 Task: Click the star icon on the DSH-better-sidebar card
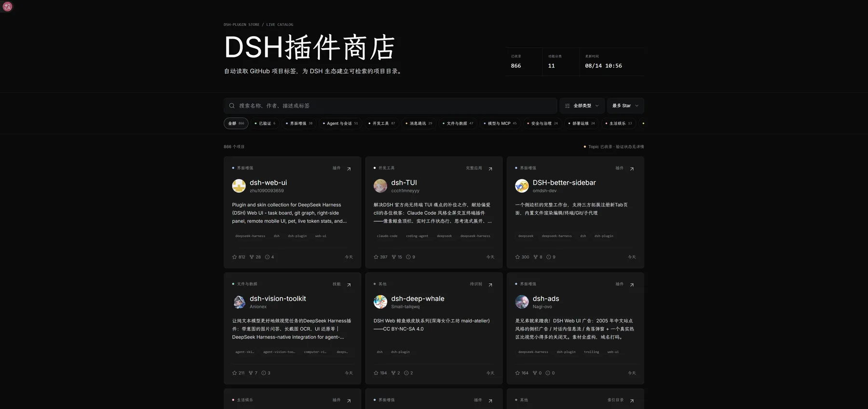click(x=517, y=257)
